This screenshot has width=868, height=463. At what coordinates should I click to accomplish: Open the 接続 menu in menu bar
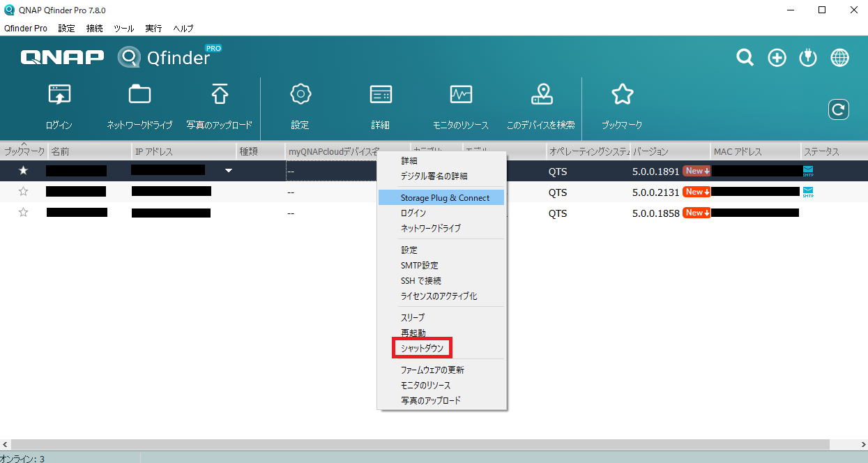tap(94, 29)
